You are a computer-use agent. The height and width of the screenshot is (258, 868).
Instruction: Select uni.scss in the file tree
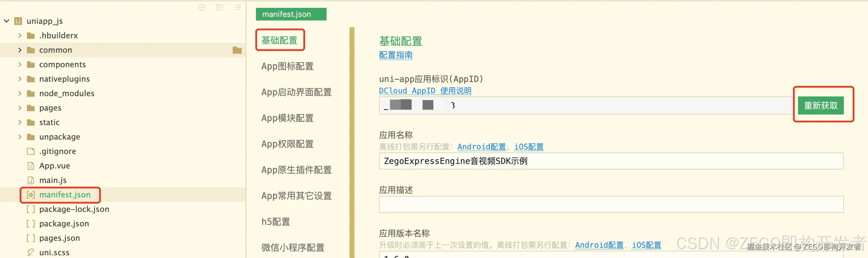tap(54, 253)
